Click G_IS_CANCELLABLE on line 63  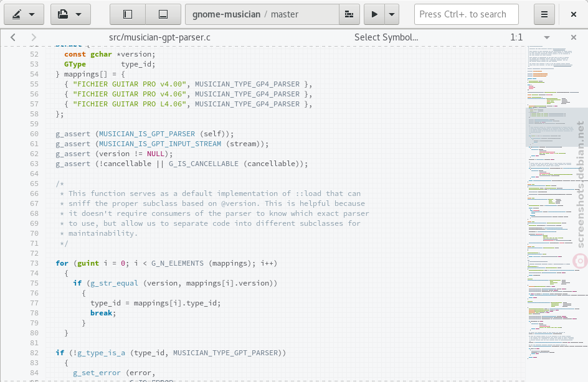pyautogui.click(x=204, y=164)
